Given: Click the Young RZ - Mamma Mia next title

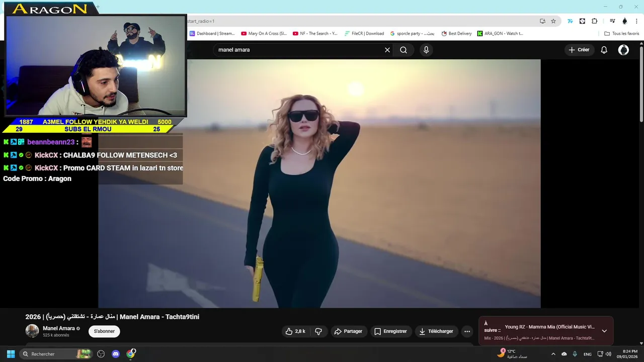Looking at the screenshot, I should coord(549,327).
